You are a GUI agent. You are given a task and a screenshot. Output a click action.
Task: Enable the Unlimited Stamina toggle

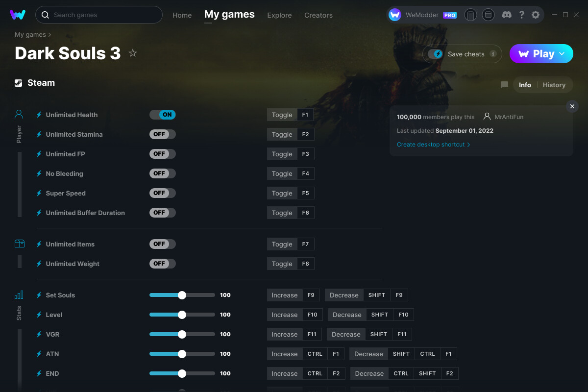point(162,134)
